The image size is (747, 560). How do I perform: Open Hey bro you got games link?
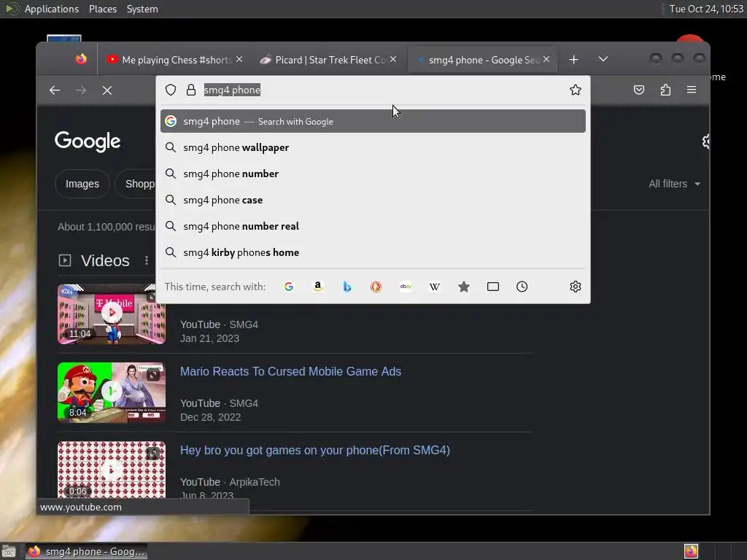click(x=315, y=451)
